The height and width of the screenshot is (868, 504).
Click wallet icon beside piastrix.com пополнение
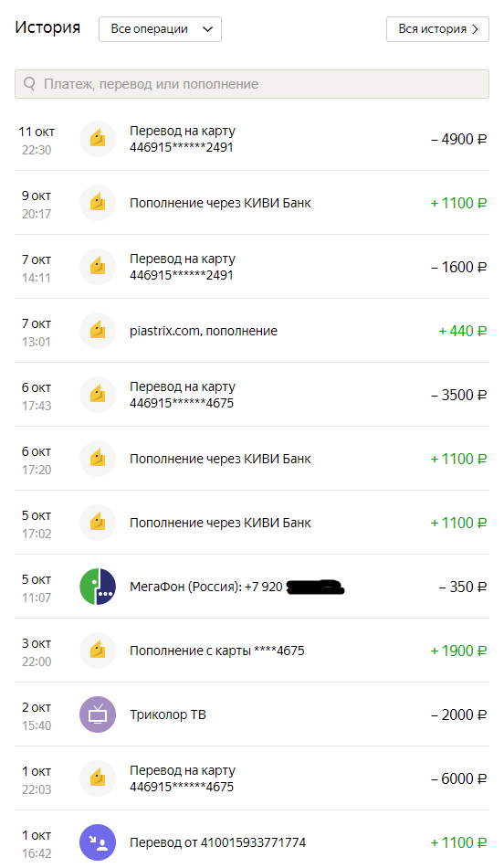point(98,331)
